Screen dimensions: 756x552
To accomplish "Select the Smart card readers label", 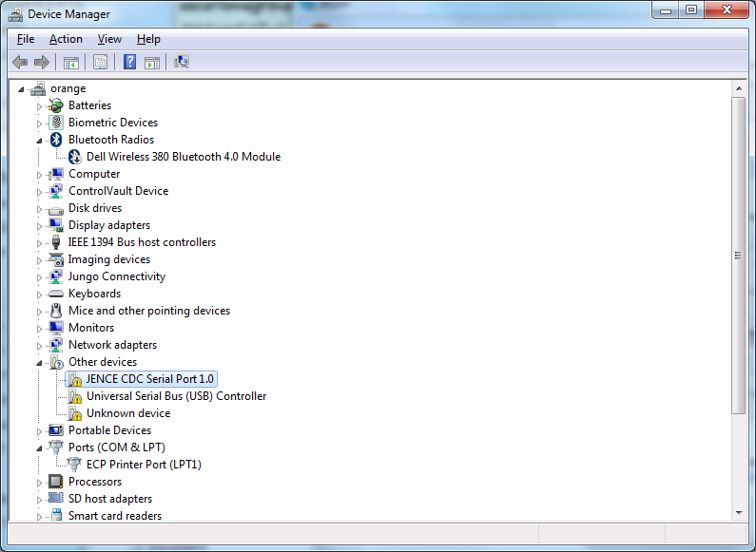I will (115, 515).
